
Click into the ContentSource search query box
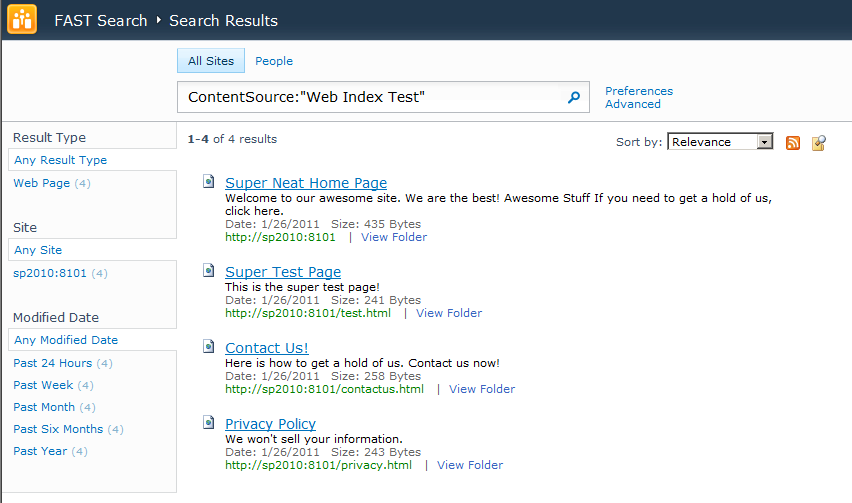[x=372, y=97]
